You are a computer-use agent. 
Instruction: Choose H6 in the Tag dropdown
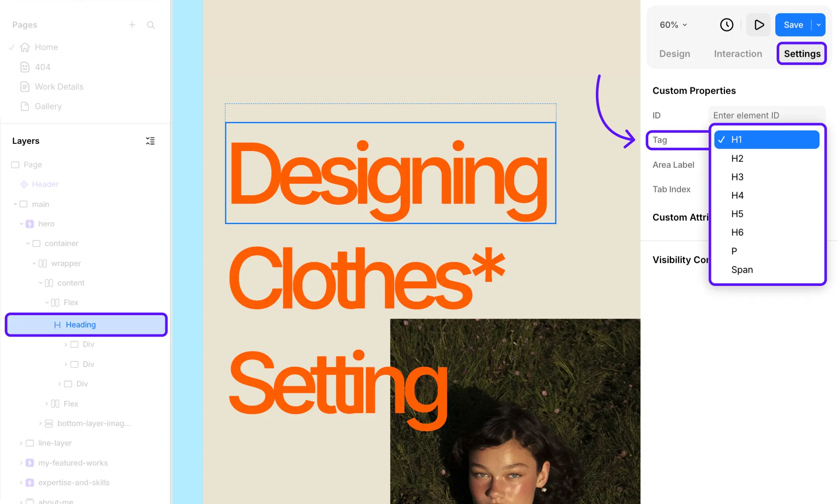coord(767,232)
